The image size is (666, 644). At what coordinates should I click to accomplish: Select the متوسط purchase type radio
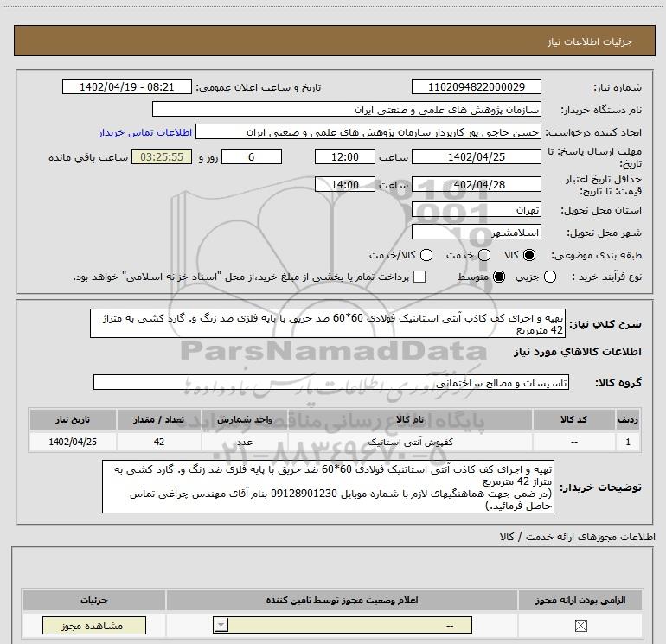click(x=499, y=277)
